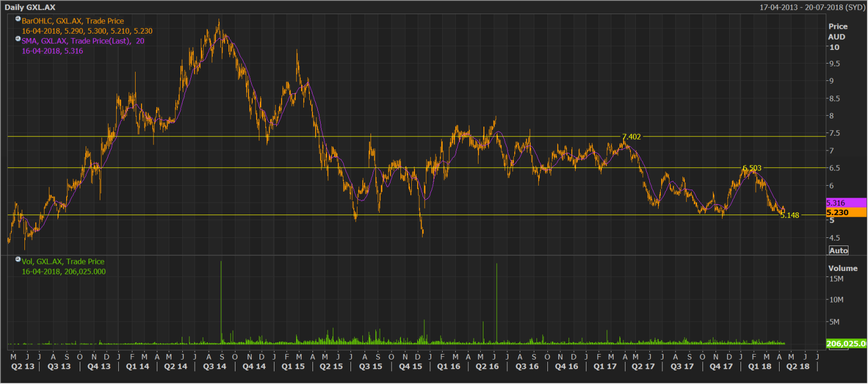Click the Price AUD axis heading
This screenshot has height=384, width=868.
(837, 32)
